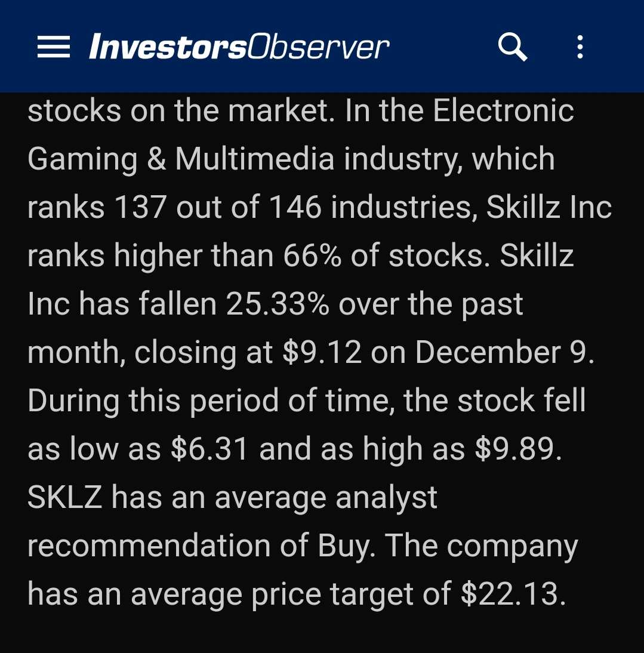Image resolution: width=644 pixels, height=653 pixels.
Task: Click the $9.12 closing price text
Action: (322, 352)
